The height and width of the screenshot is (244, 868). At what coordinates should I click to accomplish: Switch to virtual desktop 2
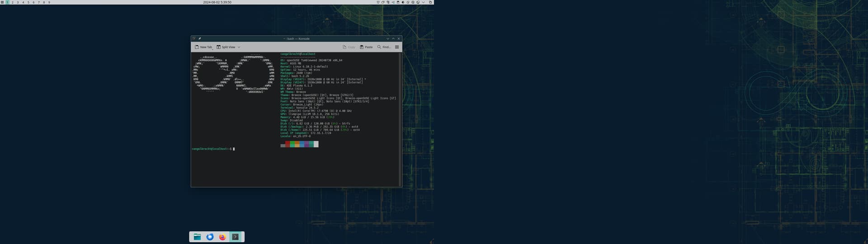pyautogui.click(x=12, y=2)
